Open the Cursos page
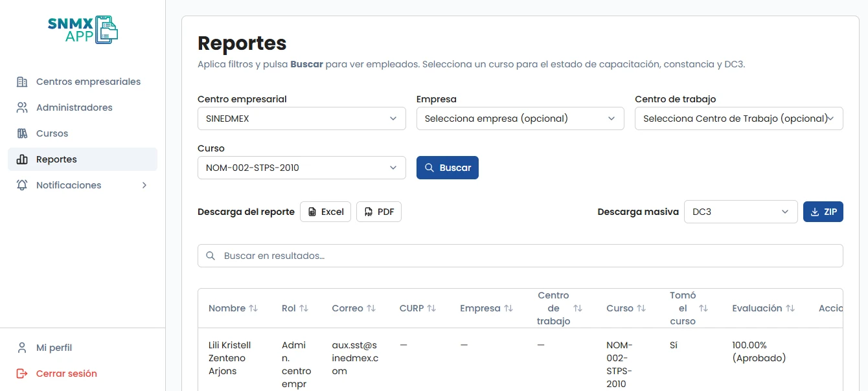The width and height of the screenshot is (868, 391). point(82,133)
